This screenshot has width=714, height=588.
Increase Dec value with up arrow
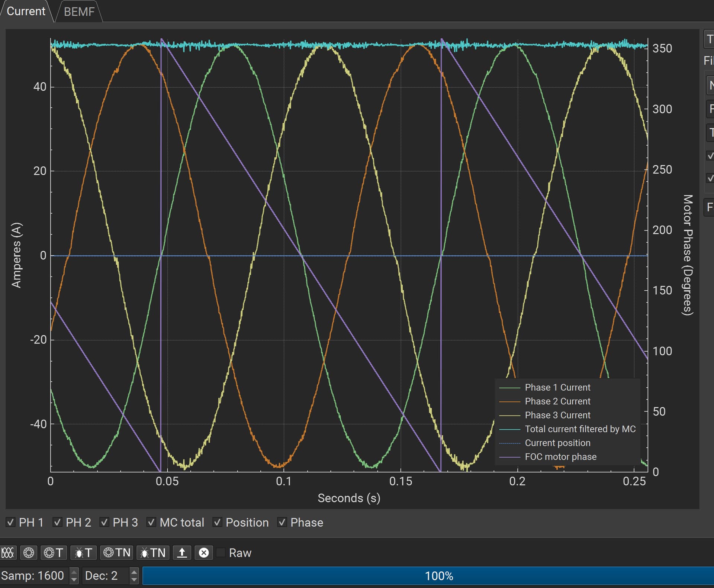tap(134, 572)
